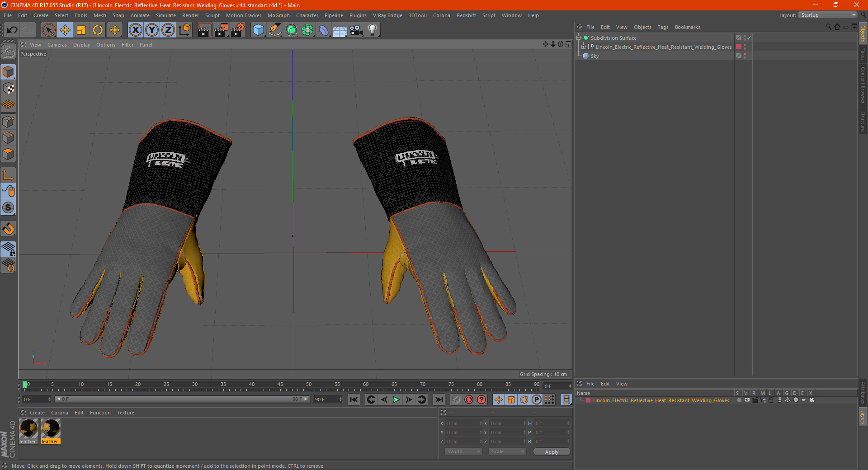The height and width of the screenshot is (470, 868).
Task: Toggle Z axis lock
Action: coord(168,30)
